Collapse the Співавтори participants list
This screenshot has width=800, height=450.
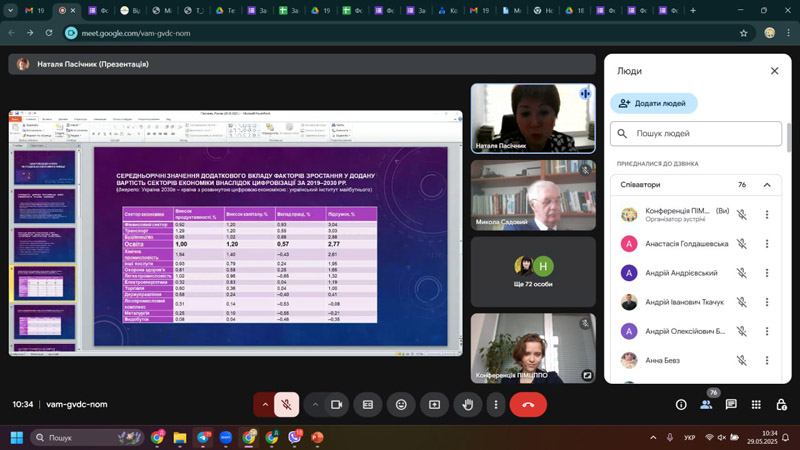pyautogui.click(x=767, y=185)
